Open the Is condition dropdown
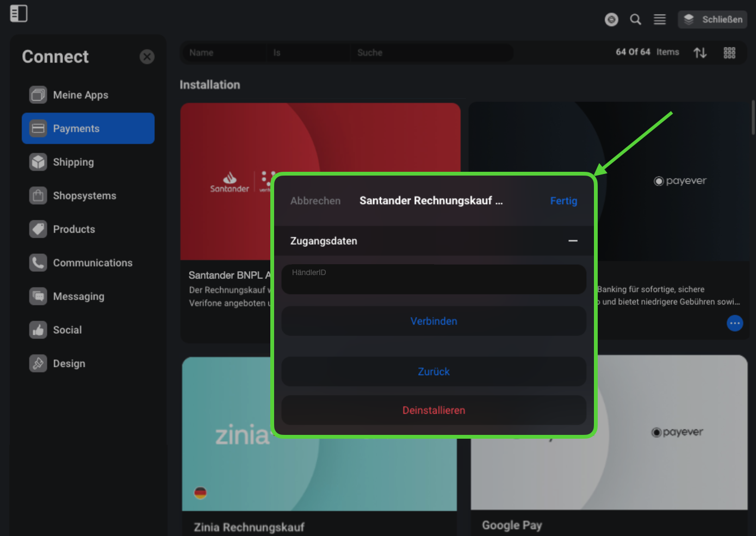The width and height of the screenshot is (756, 536). (x=308, y=53)
